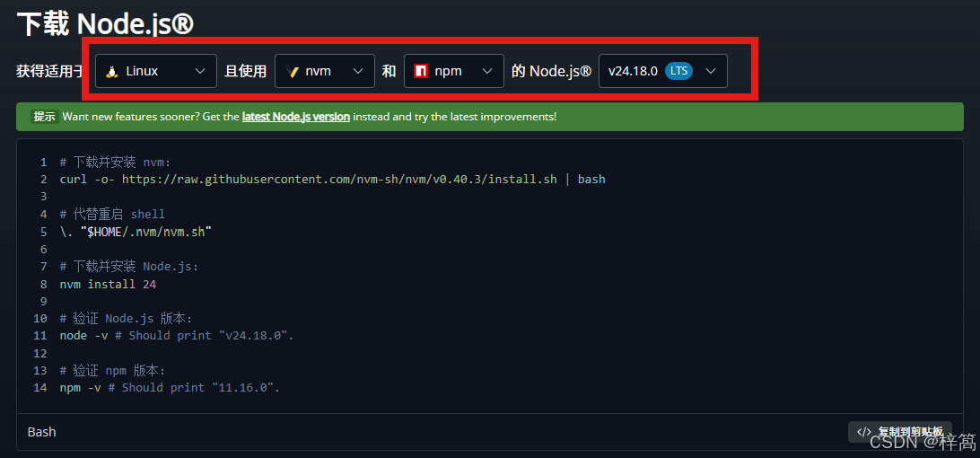Click the node -v command line
Image resolution: width=980 pixels, height=458 pixels.
176,336
